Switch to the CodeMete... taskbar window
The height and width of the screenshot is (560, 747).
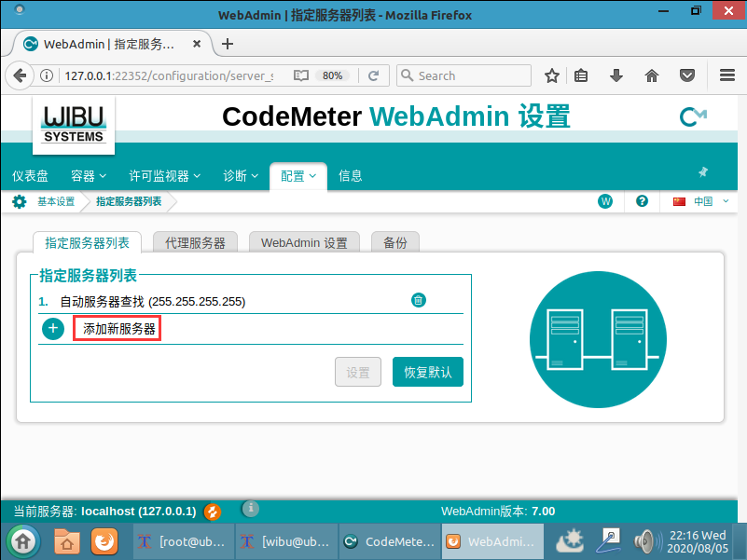[390, 542]
